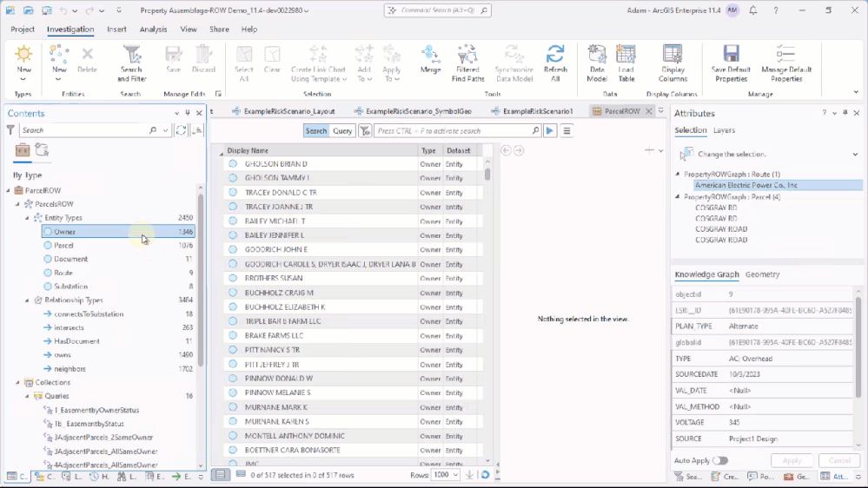This screenshot has width=868, height=488.
Task: Click the refresh rows icon in status bar
Action: 485,475
